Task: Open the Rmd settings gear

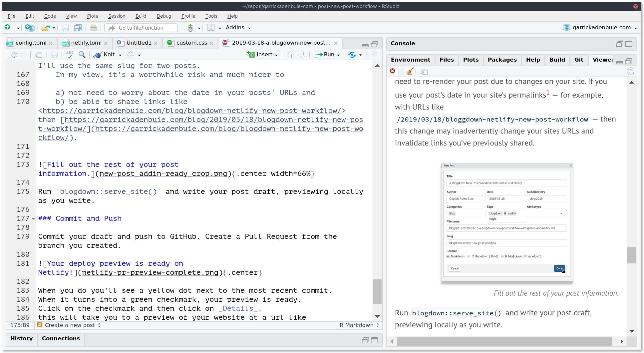Action: (x=131, y=55)
